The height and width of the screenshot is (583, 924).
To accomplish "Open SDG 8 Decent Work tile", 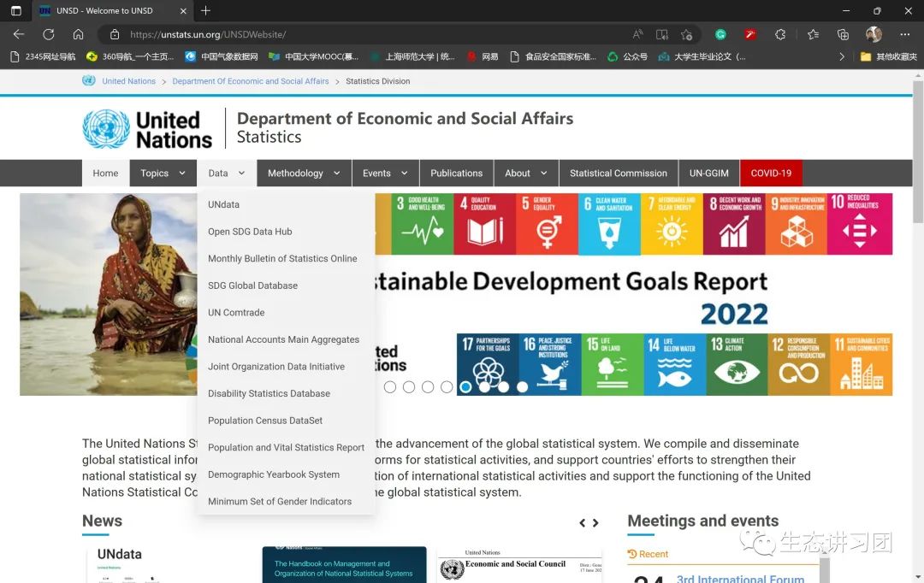I will coord(734,224).
